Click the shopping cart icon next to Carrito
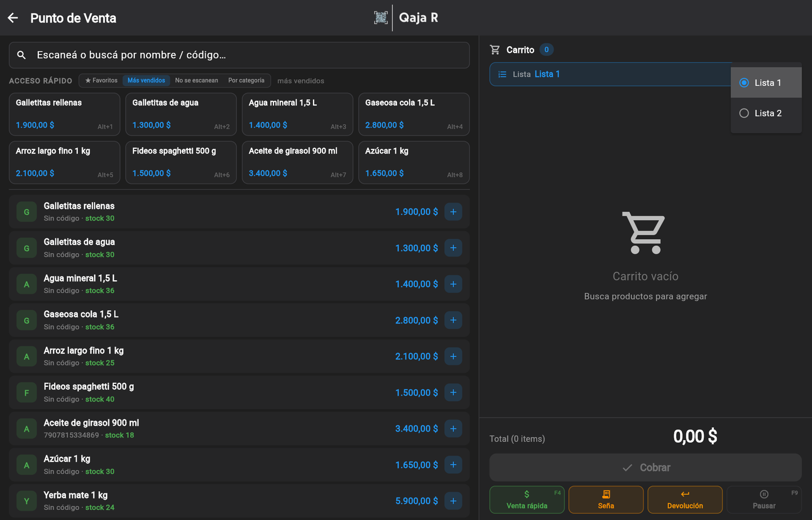 point(495,50)
